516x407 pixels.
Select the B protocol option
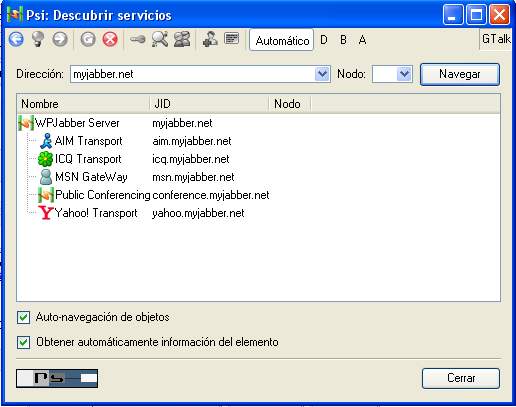point(343,40)
